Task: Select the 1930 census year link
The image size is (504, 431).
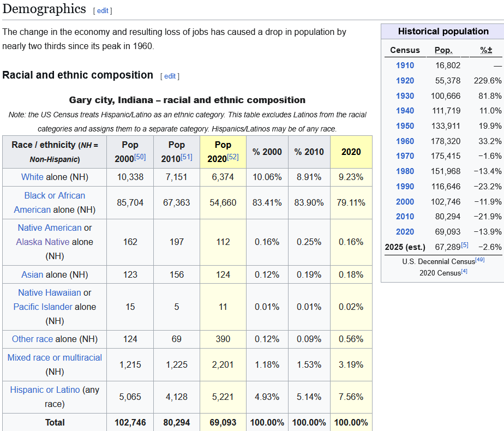Action: tap(405, 96)
